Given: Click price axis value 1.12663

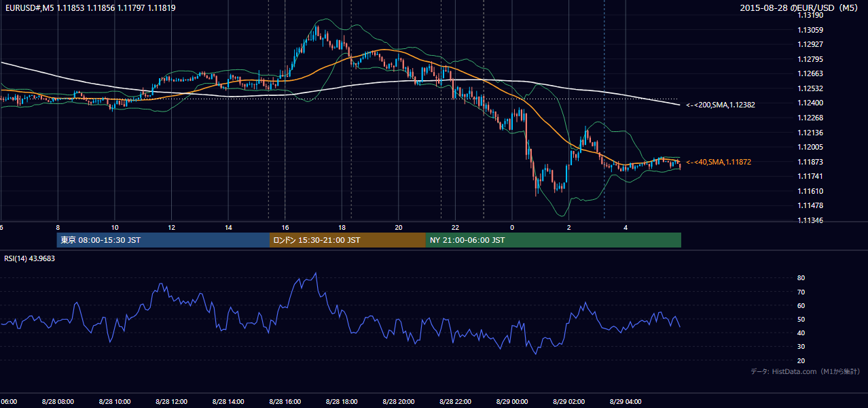Looking at the screenshot, I should (811, 73).
